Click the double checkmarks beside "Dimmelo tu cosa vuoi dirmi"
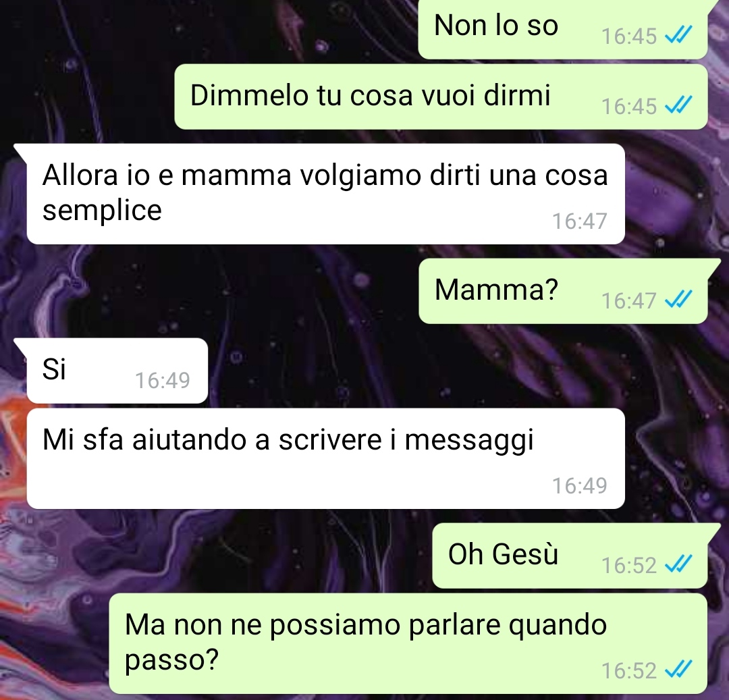This screenshot has width=729, height=700. 678,105
